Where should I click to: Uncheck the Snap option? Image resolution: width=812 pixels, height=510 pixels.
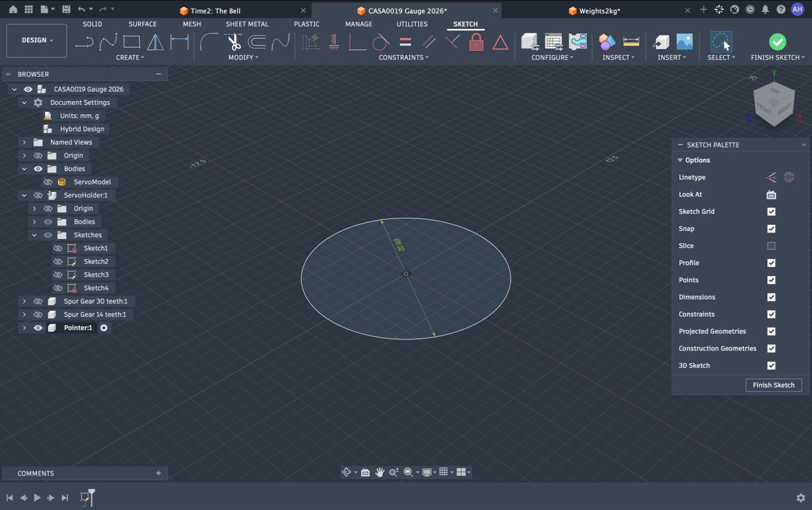[x=771, y=228]
